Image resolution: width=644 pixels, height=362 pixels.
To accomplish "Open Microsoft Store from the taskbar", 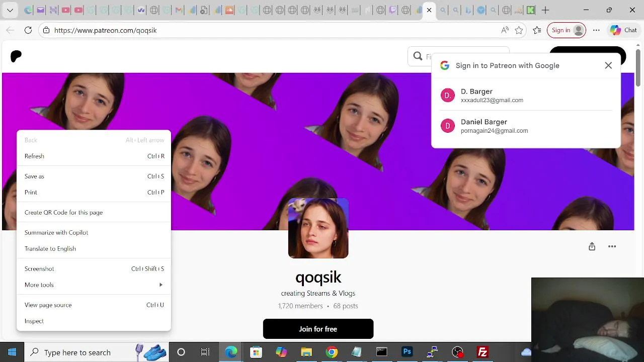I will [256, 352].
